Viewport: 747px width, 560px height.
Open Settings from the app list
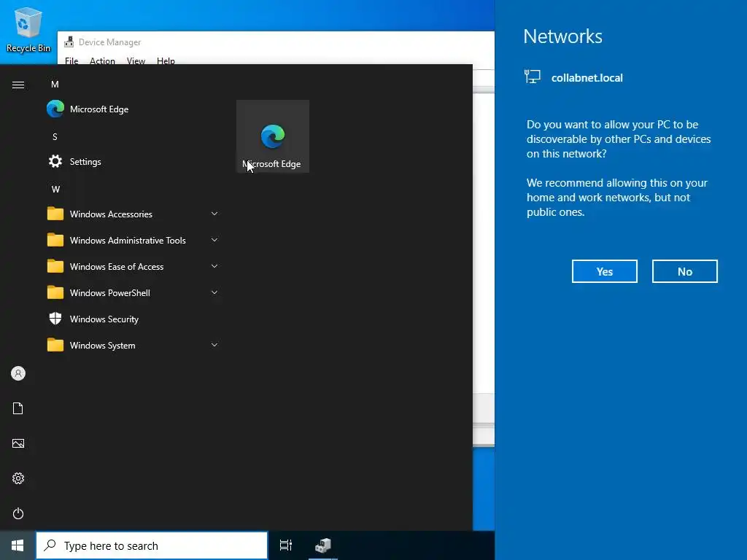133,161
